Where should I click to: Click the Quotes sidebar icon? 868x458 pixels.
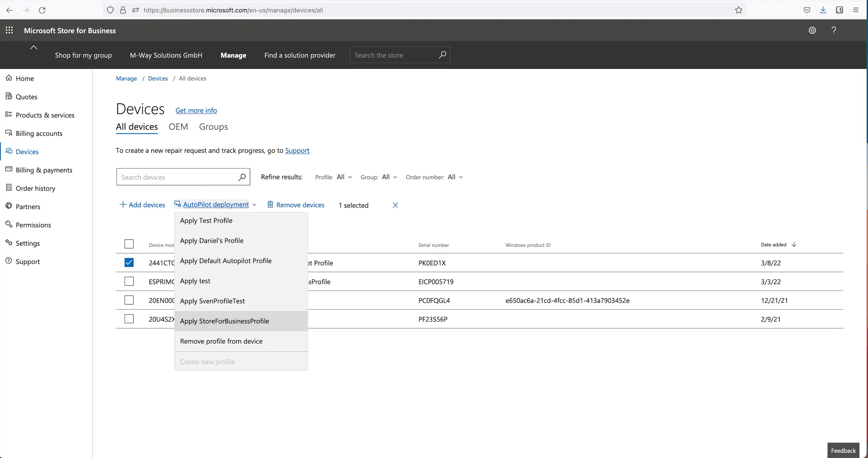9,96
